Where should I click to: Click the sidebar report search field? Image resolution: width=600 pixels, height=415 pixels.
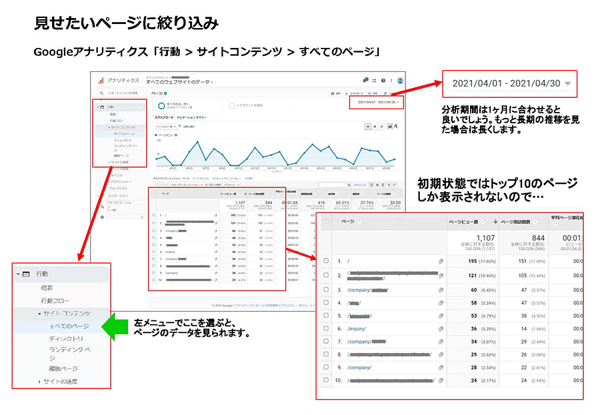click(x=123, y=93)
